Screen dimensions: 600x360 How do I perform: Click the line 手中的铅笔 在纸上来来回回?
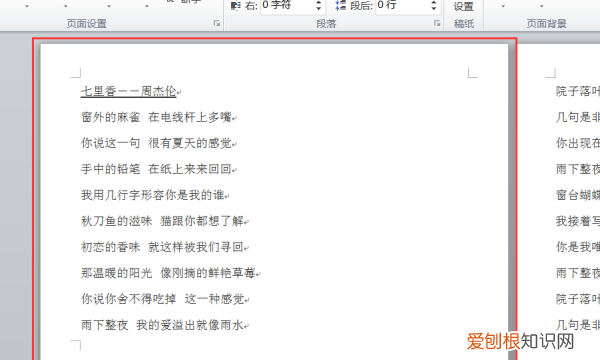(157, 169)
